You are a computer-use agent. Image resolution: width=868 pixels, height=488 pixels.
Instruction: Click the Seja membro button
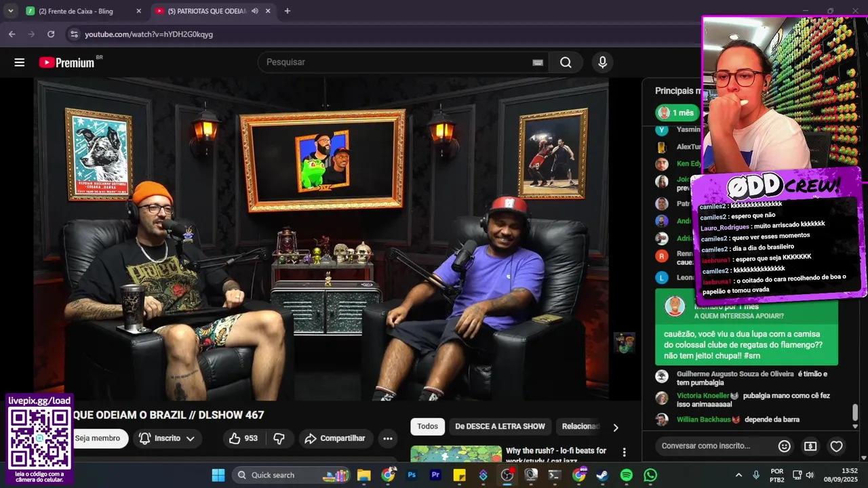[98, 439]
